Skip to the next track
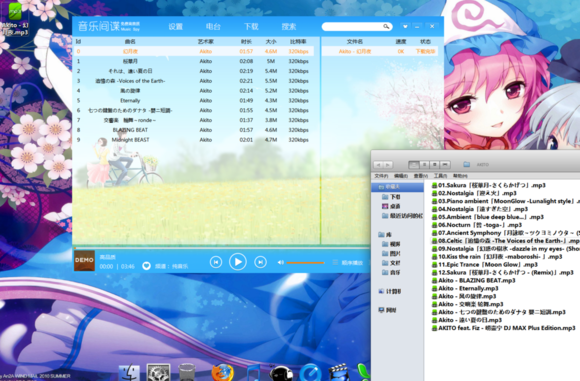580x381 pixels. (260, 262)
